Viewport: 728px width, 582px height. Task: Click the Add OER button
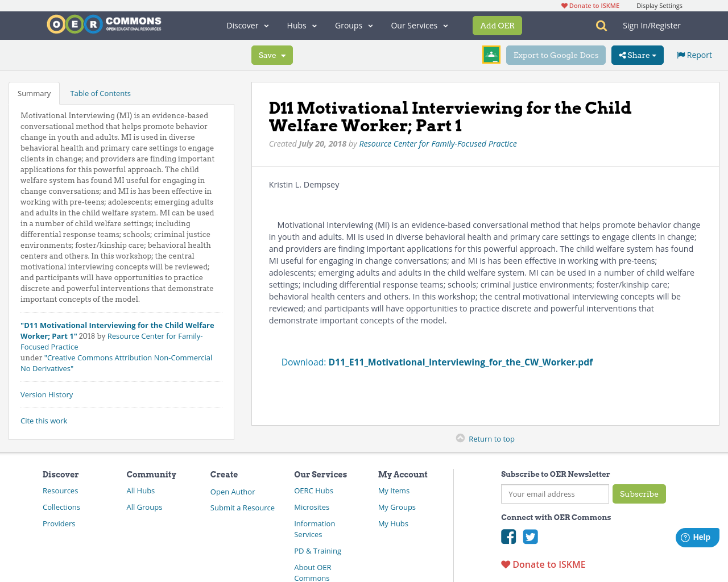(x=497, y=25)
